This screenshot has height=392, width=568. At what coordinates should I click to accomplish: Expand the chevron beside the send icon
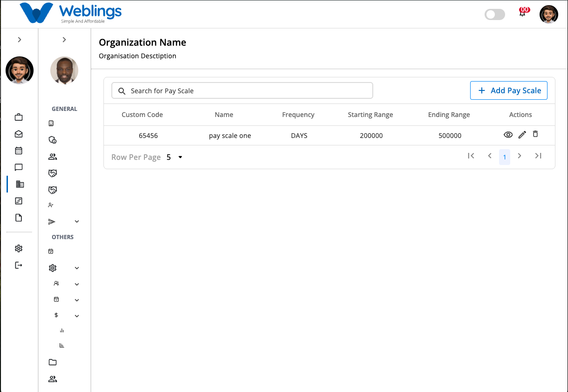(x=77, y=222)
